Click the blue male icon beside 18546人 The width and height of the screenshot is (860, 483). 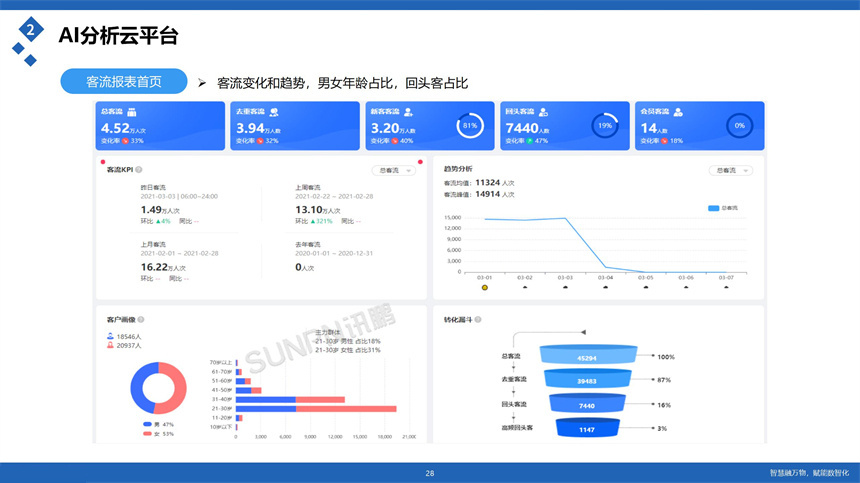coord(110,336)
